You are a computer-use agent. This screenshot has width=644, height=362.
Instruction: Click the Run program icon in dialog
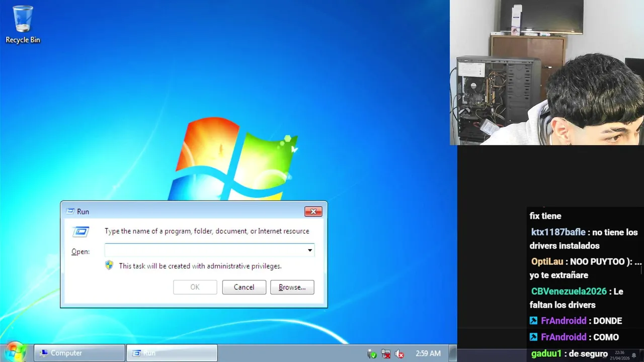tap(80, 232)
